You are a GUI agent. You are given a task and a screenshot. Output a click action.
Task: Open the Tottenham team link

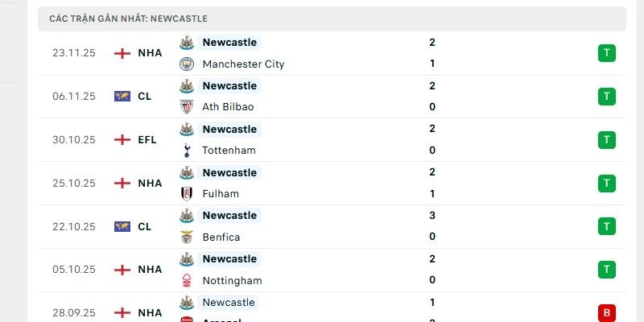pos(229,151)
